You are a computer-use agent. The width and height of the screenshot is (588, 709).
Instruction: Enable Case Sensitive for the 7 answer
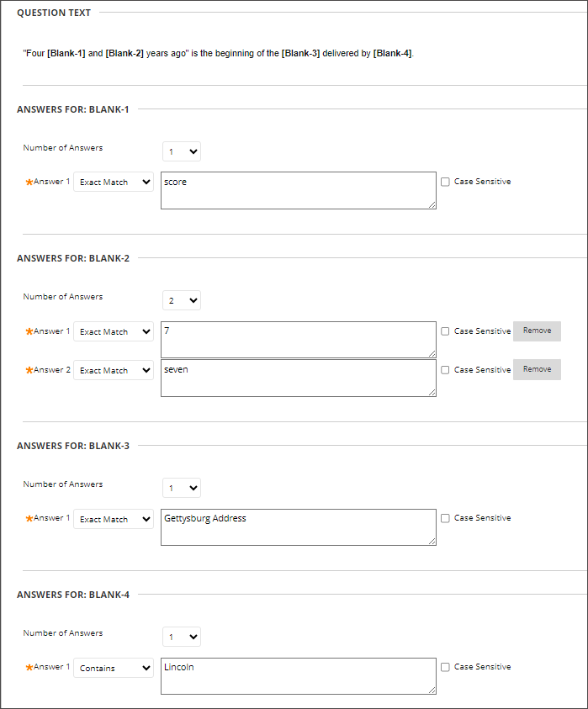tap(445, 331)
